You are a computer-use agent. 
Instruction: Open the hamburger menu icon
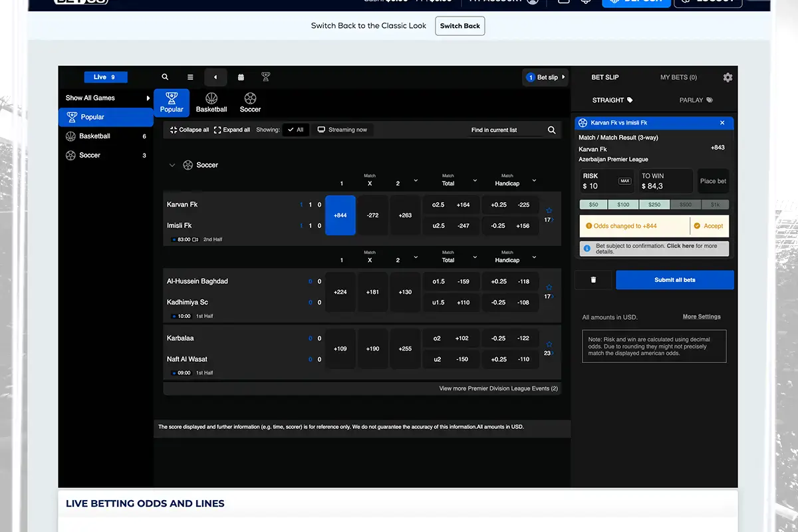[190, 76]
